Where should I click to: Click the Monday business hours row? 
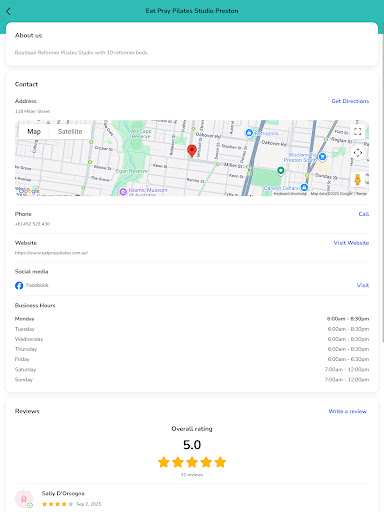click(192, 319)
